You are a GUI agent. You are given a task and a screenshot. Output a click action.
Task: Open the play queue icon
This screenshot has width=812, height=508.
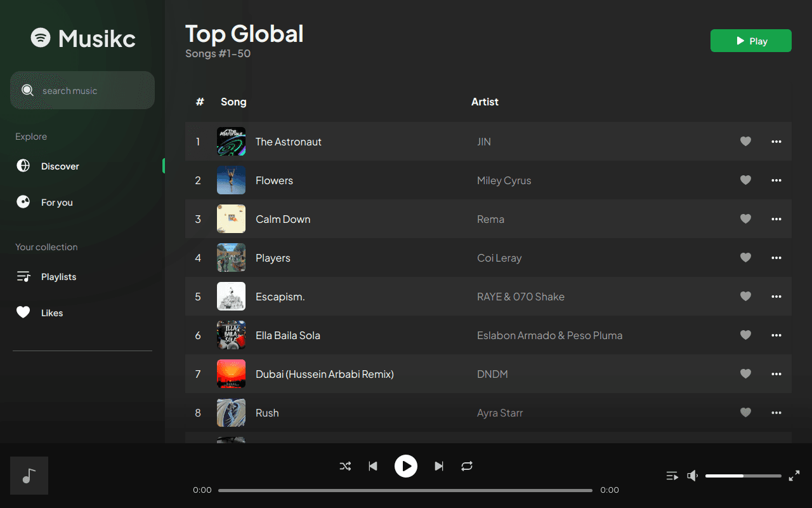pyautogui.click(x=672, y=476)
